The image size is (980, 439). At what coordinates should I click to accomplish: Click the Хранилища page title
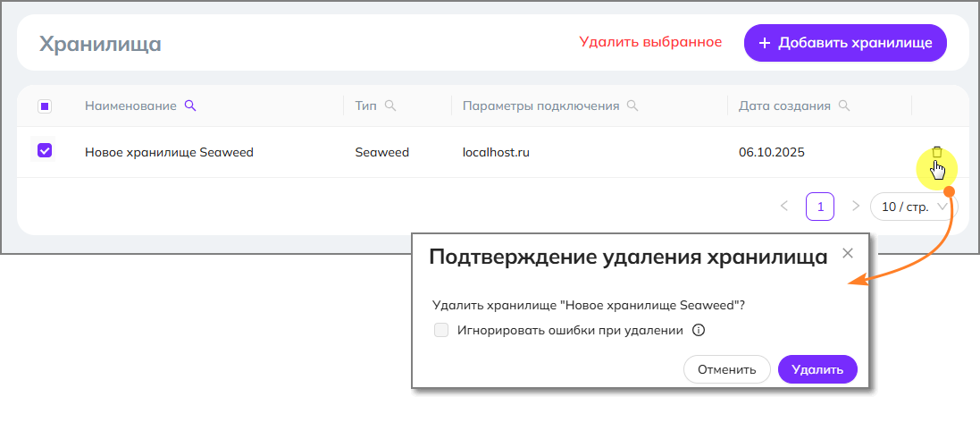[100, 44]
